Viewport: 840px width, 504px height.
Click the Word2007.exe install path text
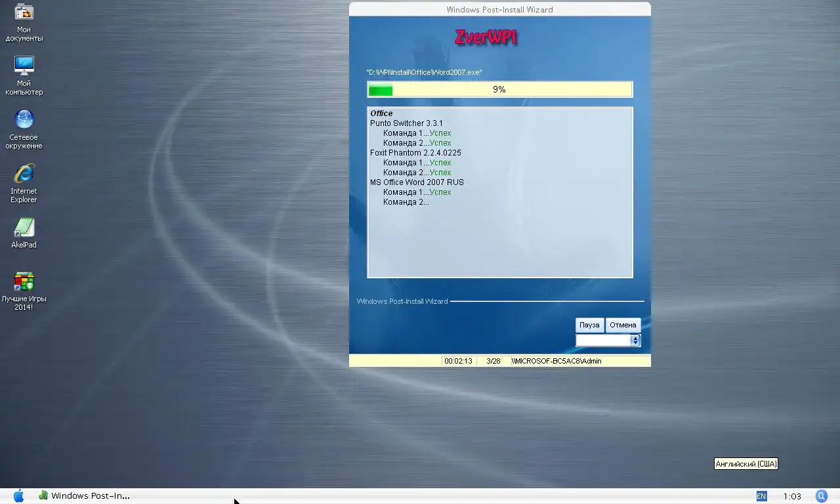[x=424, y=72]
